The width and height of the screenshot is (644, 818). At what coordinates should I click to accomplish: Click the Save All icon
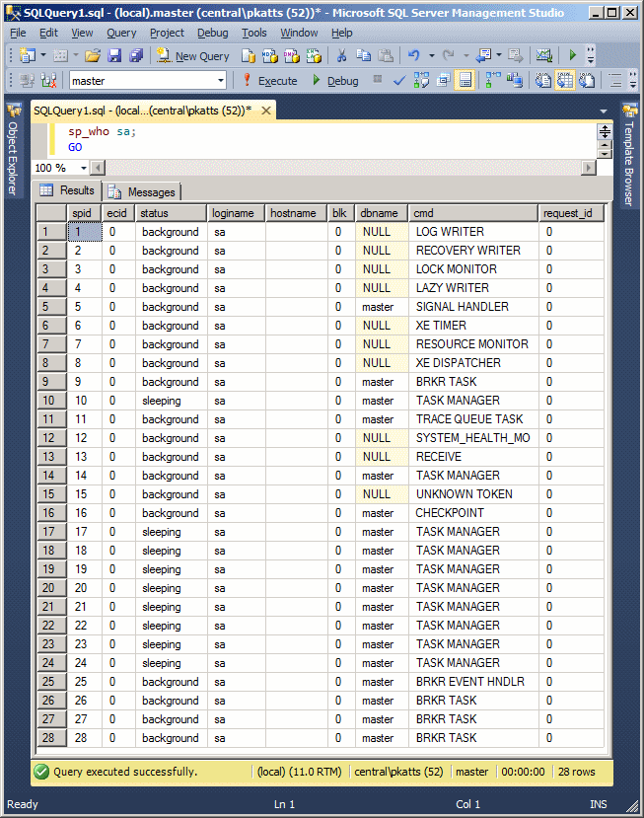click(x=136, y=55)
